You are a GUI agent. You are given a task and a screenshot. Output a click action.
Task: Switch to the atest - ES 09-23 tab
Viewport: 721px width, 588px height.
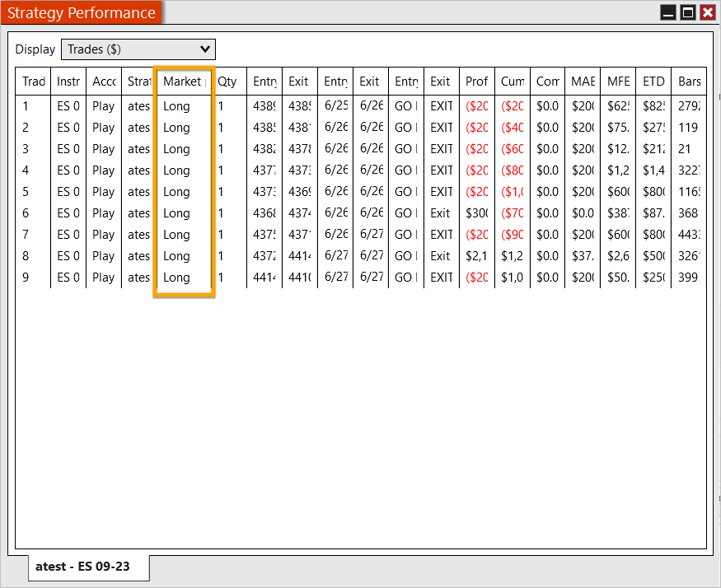88,567
